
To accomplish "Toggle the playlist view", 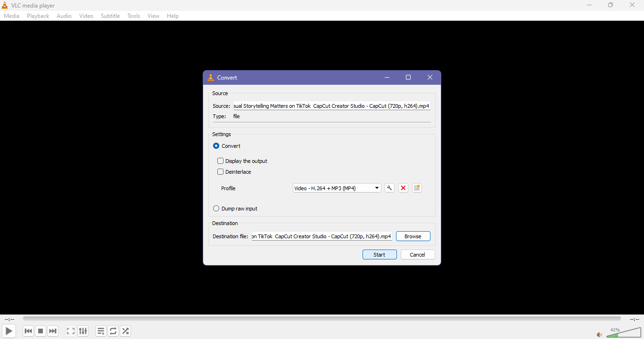I will coord(101,331).
